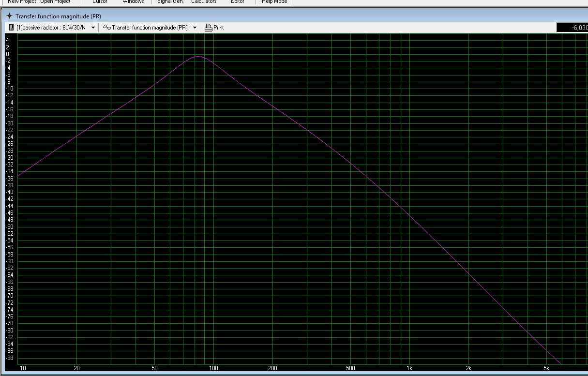The image size is (588, 376).
Task: Click the Signal Gen. toolbar button
Action: coord(170,1)
